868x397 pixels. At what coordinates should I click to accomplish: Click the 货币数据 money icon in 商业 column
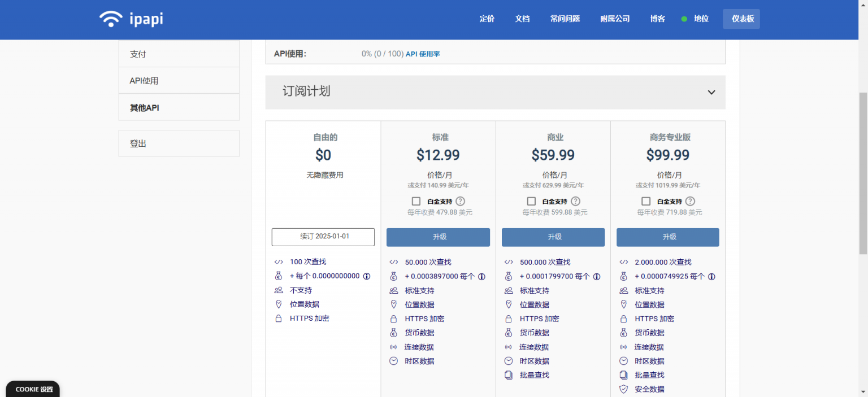tap(508, 332)
